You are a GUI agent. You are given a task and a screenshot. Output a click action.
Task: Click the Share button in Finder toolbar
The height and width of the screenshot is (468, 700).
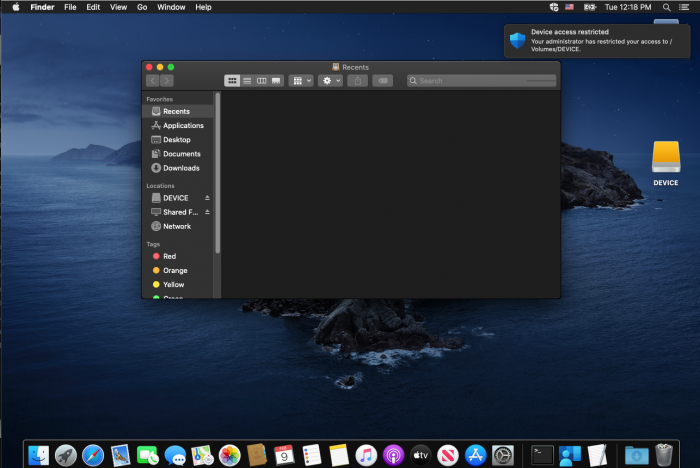[x=357, y=80]
